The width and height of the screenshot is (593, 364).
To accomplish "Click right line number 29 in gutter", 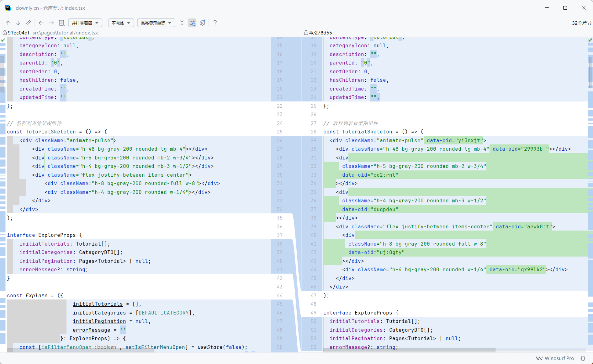I will [314, 140].
